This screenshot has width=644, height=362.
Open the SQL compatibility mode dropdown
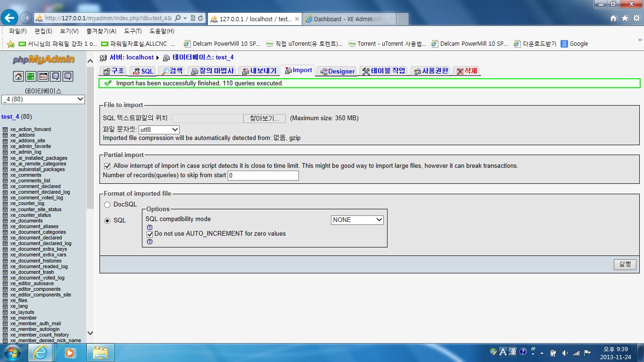[357, 220]
